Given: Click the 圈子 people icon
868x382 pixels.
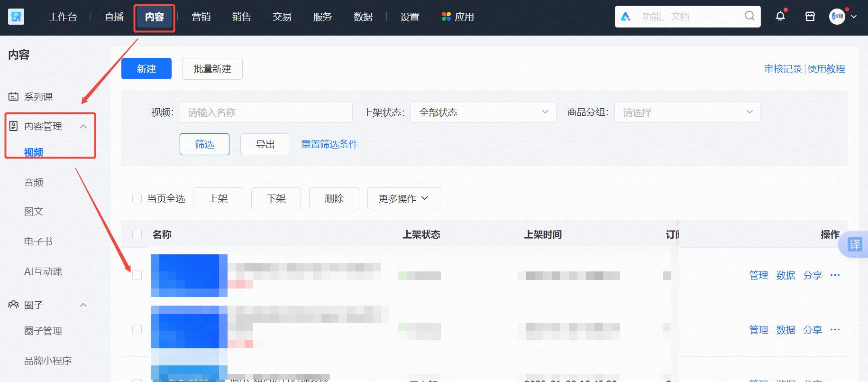Looking at the screenshot, I should point(13,305).
